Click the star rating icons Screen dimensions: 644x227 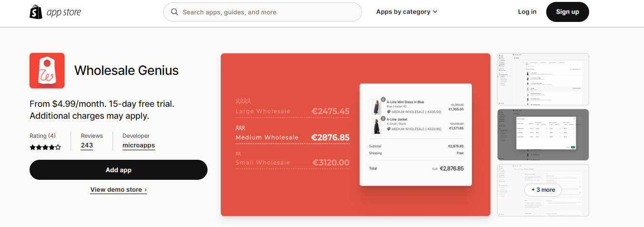pyautogui.click(x=45, y=147)
